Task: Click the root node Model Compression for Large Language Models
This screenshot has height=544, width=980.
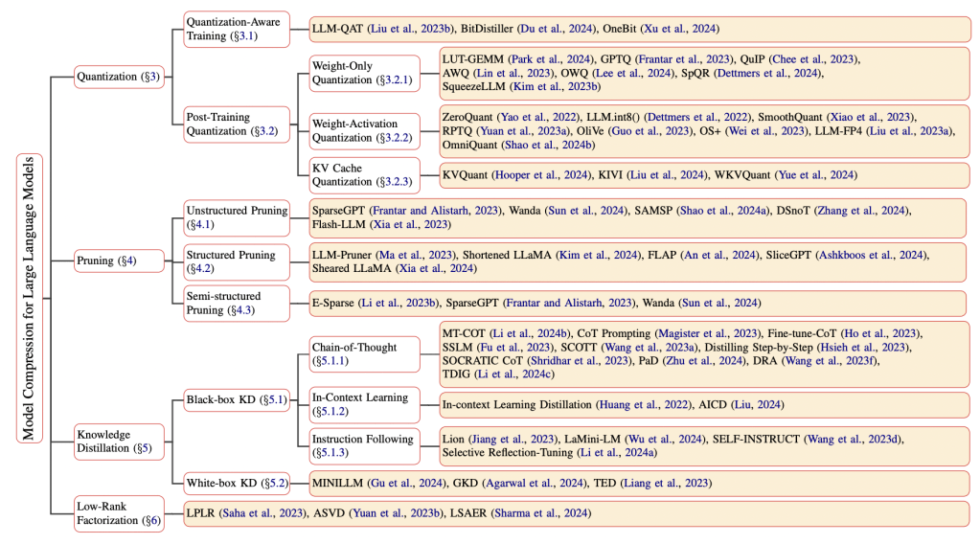Action: pyautogui.click(x=28, y=297)
